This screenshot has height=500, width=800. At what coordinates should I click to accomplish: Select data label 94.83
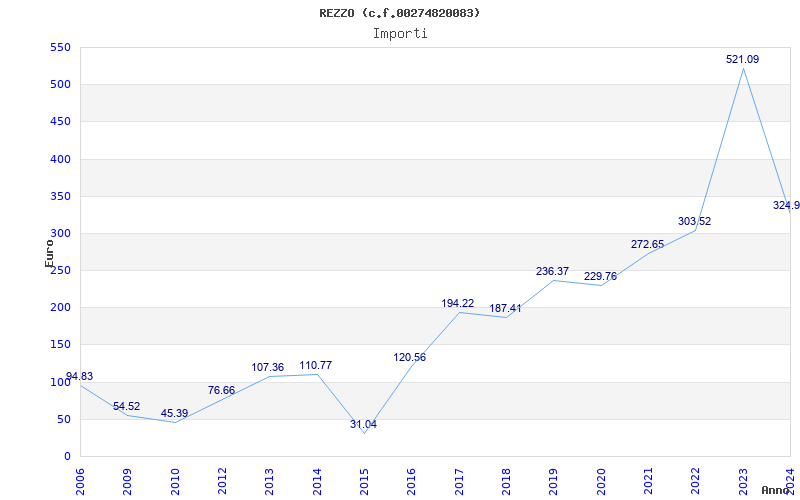click(80, 377)
